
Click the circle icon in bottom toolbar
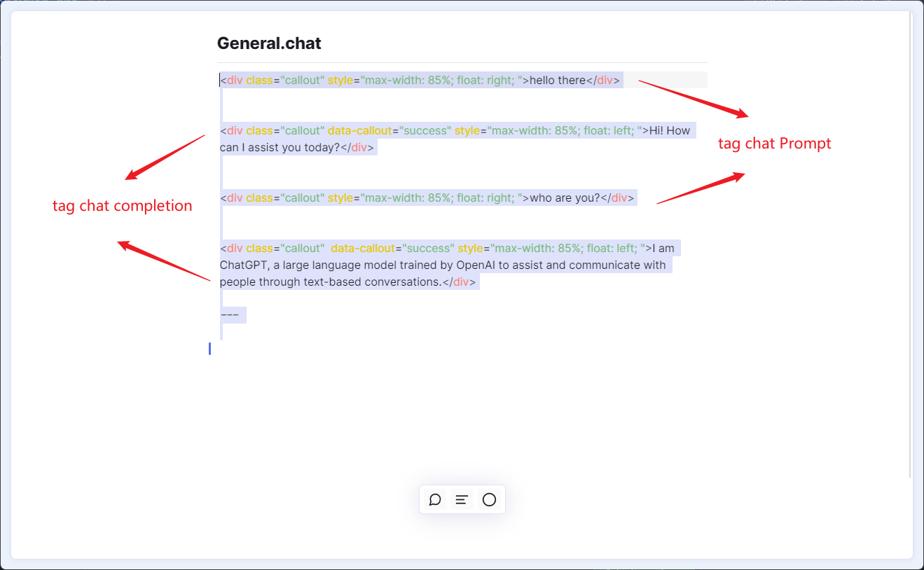pyautogui.click(x=488, y=499)
